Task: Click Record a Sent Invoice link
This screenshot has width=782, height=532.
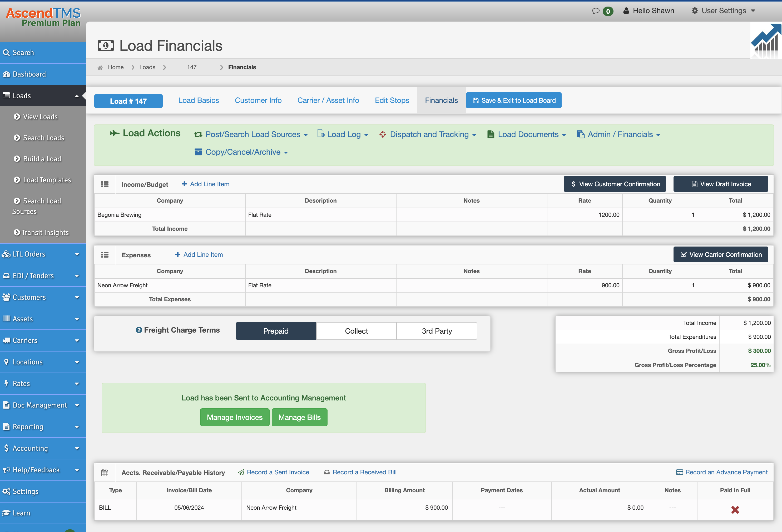Action: pyautogui.click(x=274, y=472)
